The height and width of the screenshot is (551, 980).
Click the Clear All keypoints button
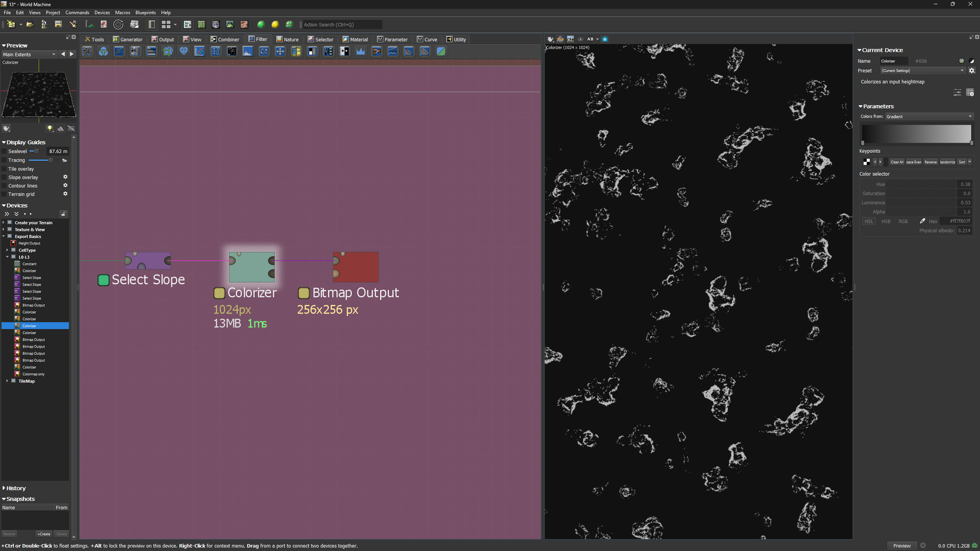(x=897, y=162)
